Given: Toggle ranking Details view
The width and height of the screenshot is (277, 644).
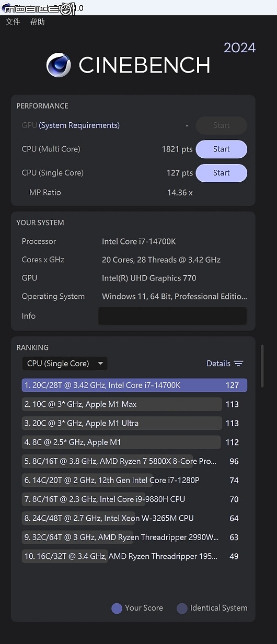Looking at the screenshot, I should [225, 364].
